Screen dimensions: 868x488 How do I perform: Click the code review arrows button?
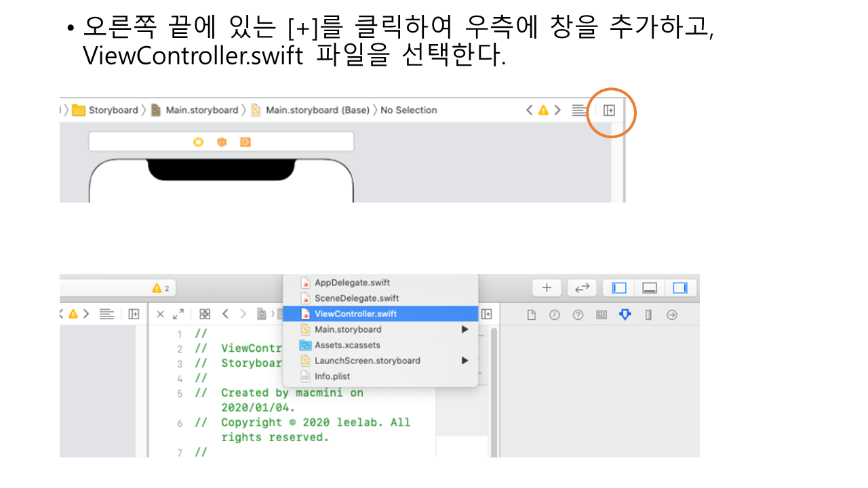pos(582,288)
